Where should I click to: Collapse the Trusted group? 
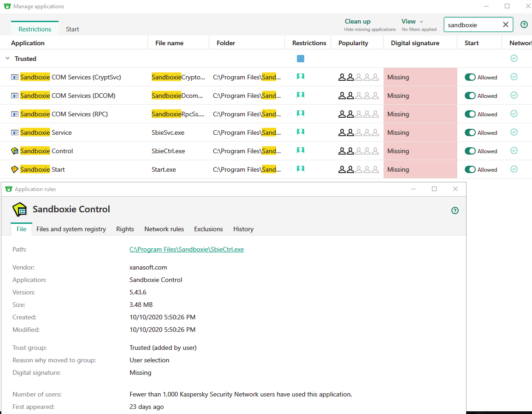7,59
